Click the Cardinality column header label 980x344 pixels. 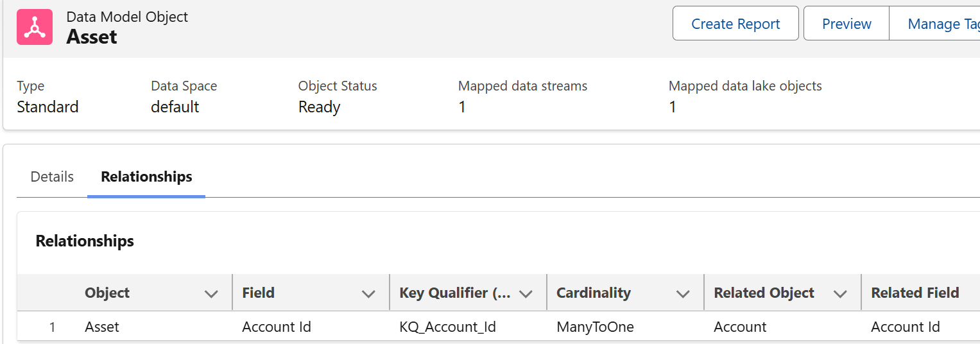[594, 293]
